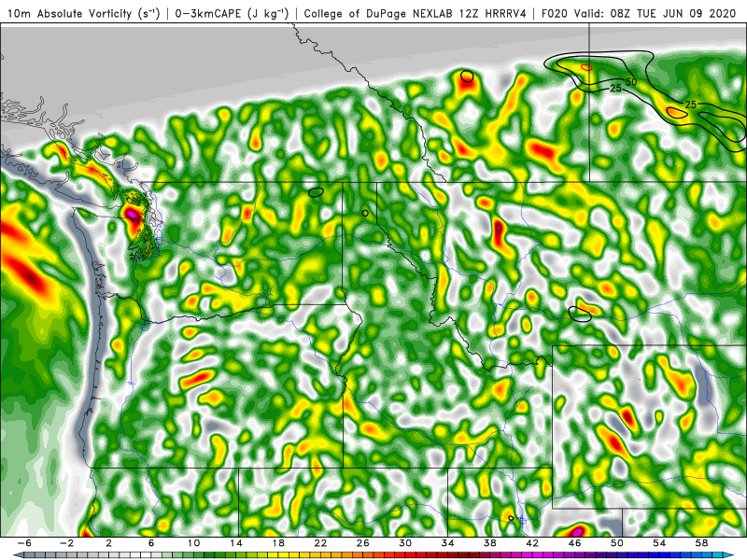The image size is (747, 560).
Task: Click the '10' colorbar tick label
Action: point(193,543)
